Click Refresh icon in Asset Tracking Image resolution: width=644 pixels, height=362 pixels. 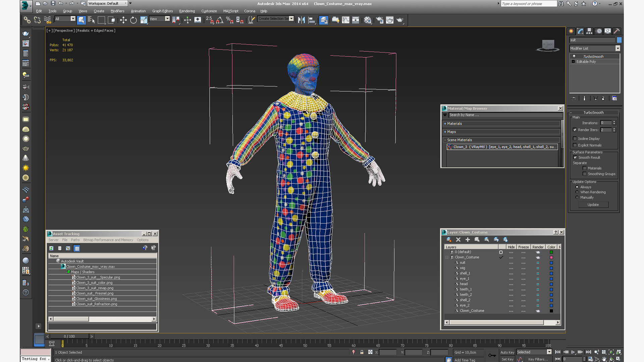click(51, 248)
